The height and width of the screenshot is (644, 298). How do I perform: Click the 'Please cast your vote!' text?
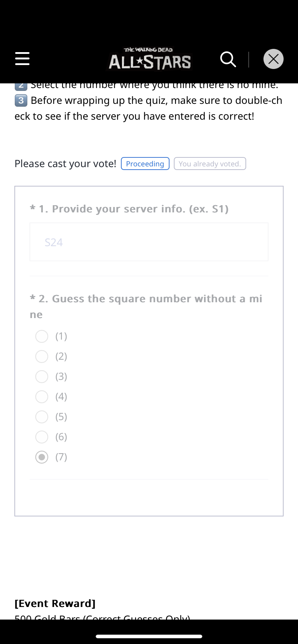coord(66,164)
